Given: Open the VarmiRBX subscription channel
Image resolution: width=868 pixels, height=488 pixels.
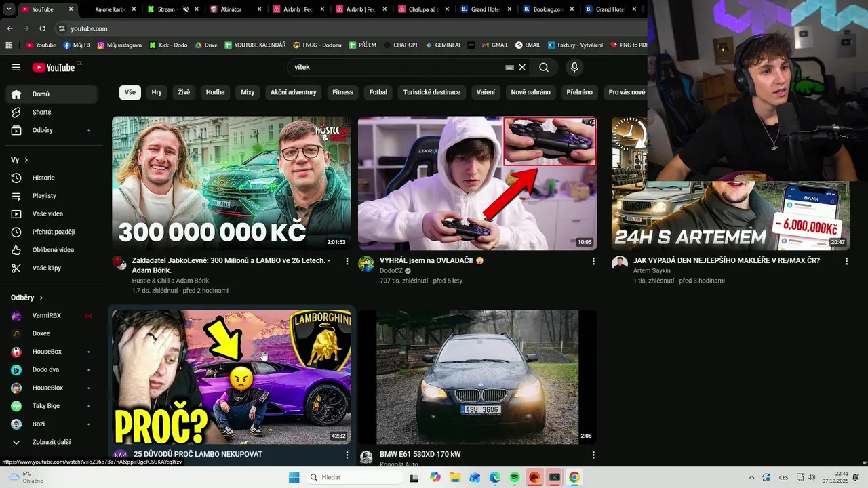Looking at the screenshot, I should 52,316.
